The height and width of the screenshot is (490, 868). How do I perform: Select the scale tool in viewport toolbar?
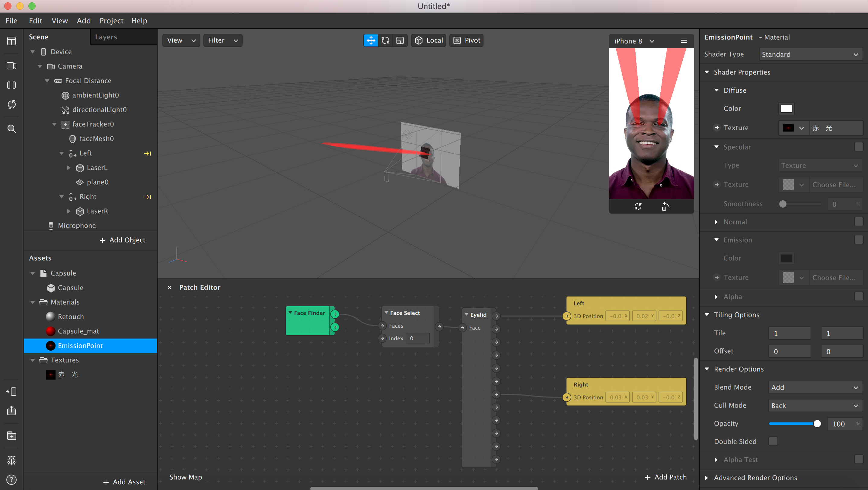[x=400, y=40]
